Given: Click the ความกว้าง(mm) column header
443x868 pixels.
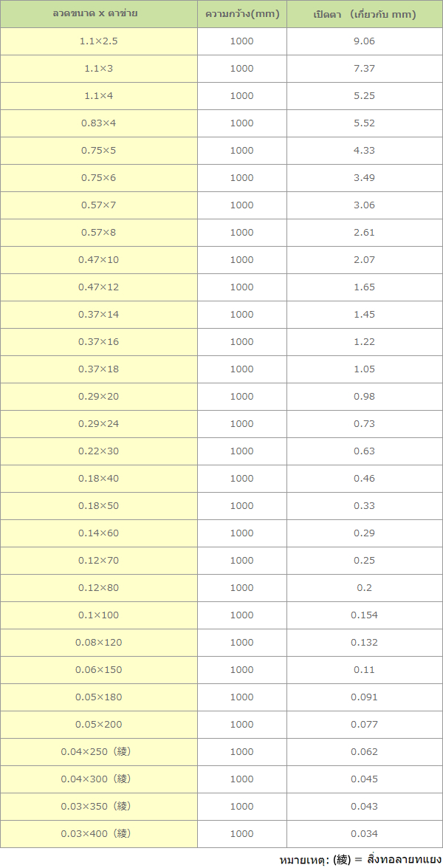Looking at the screenshot, I should 242,14.
